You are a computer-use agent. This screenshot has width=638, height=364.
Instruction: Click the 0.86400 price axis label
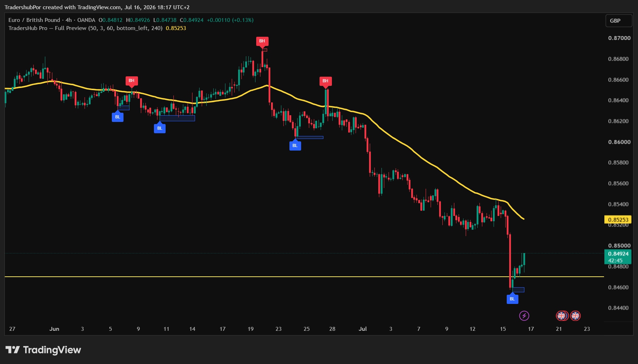pos(619,100)
